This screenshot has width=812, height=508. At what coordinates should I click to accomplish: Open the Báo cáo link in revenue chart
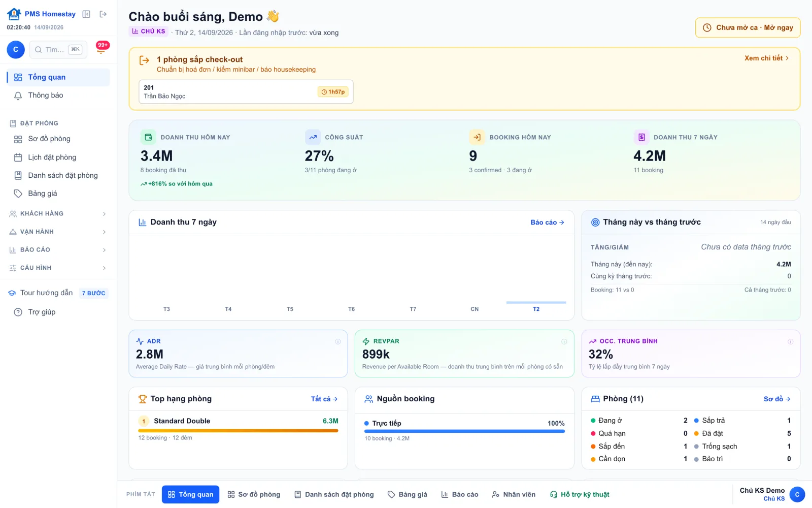coord(547,223)
